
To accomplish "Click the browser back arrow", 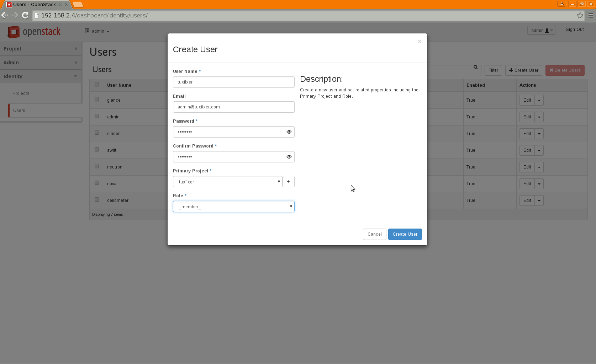I will 5,15.
